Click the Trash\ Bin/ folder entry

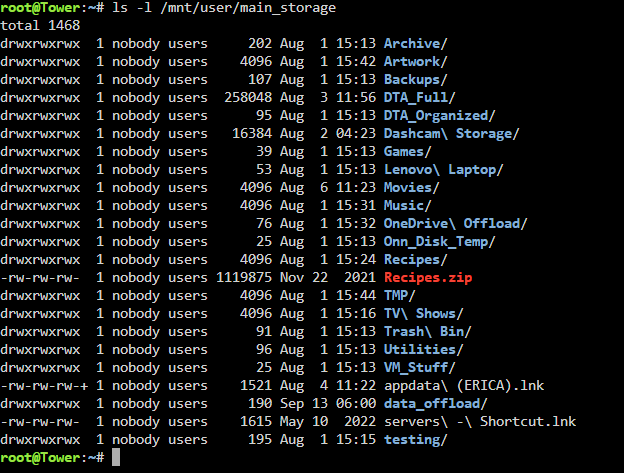(x=427, y=331)
